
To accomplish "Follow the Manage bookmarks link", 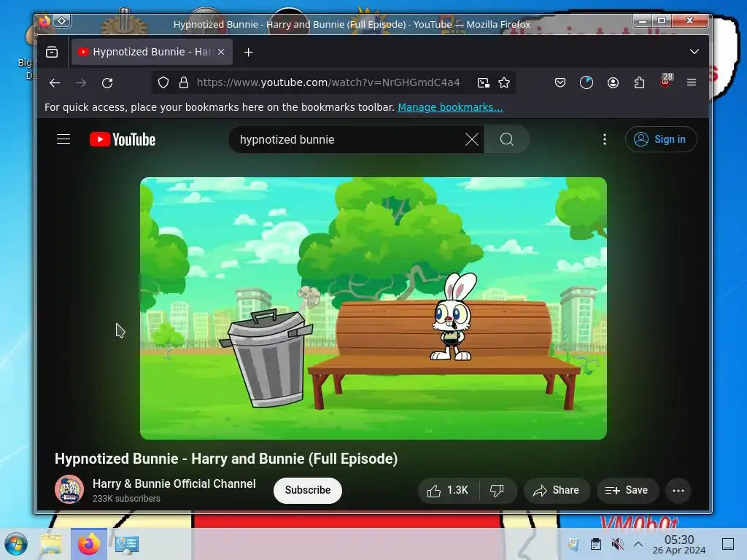I will click(x=450, y=107).
